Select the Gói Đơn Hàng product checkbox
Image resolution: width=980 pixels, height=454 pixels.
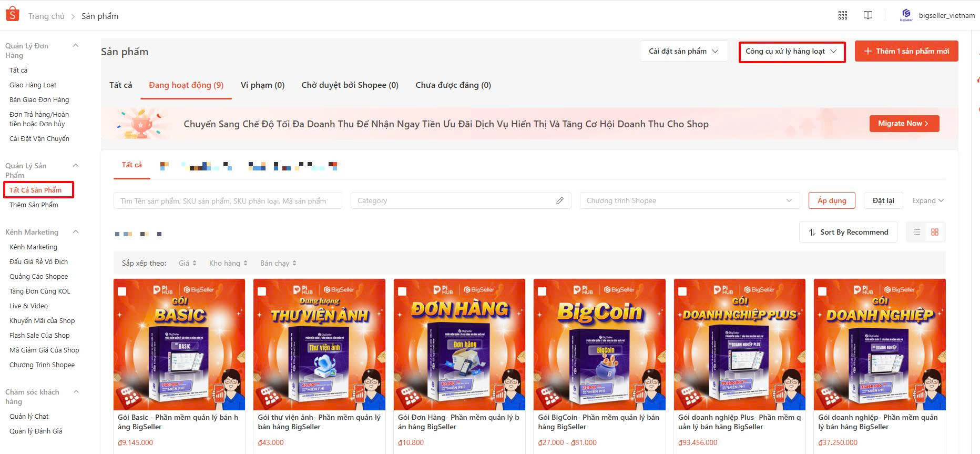click(x=402, y=291)
